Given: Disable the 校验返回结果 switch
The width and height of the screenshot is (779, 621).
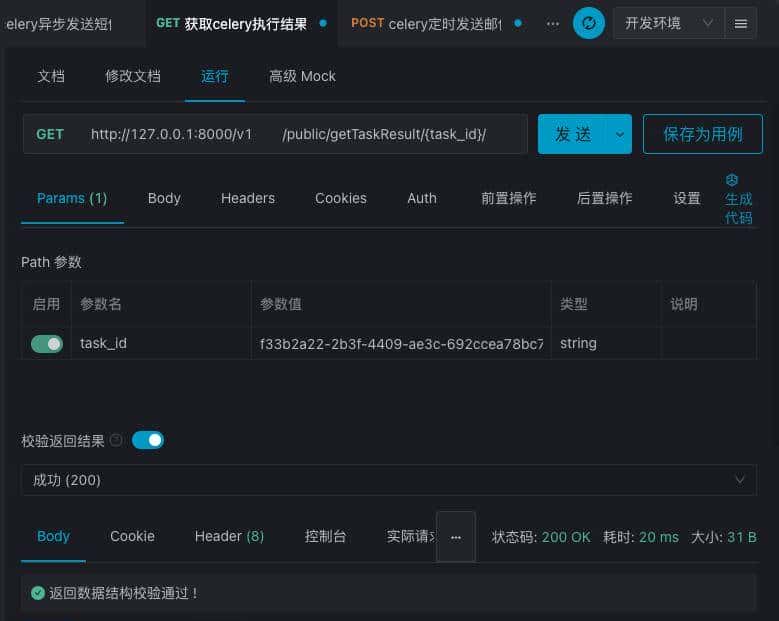Looking at the screenshot, I should coord(148,440).
